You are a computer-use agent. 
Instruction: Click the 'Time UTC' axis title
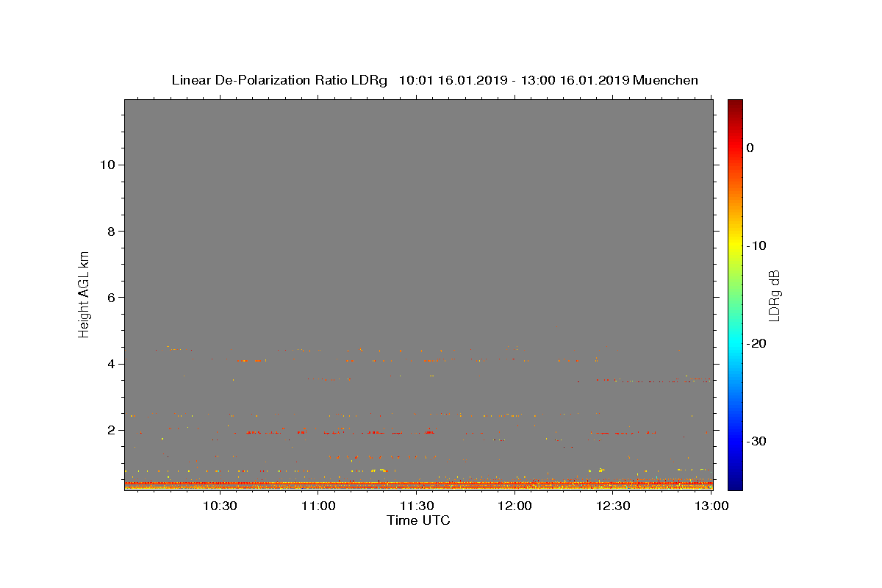coord(418,520)
